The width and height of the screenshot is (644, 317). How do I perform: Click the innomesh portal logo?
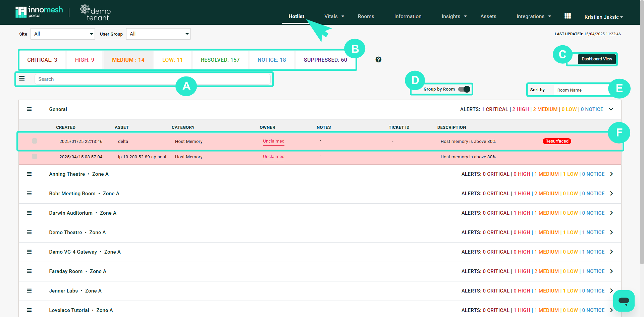(39, 12)
